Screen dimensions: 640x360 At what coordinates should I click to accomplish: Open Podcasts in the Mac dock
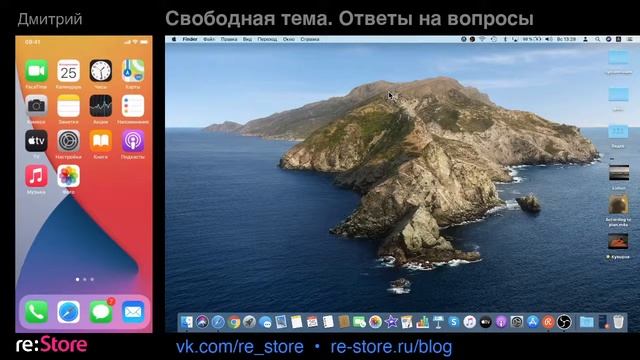point(501,322)
